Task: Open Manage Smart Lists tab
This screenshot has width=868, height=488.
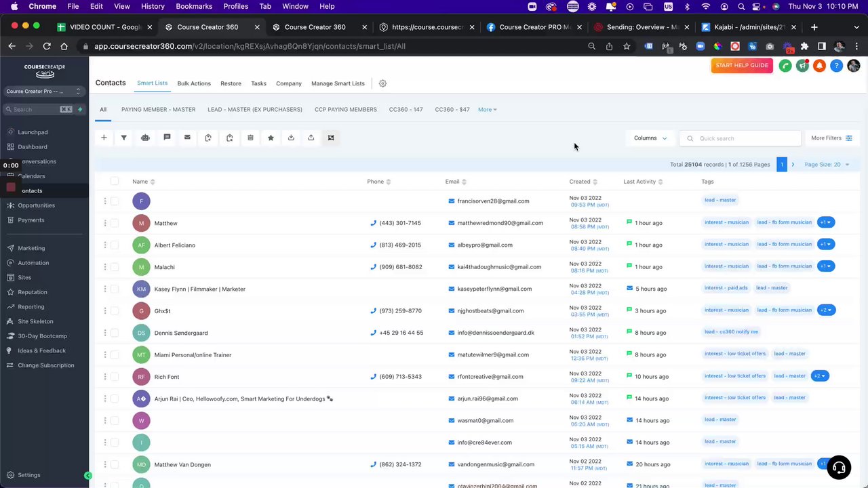Action: tap(338, 83)
